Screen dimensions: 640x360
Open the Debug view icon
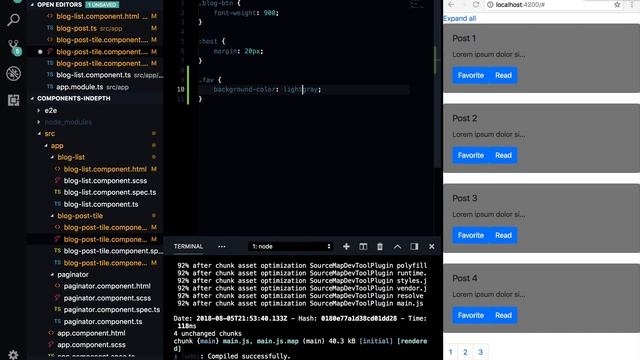13,74
